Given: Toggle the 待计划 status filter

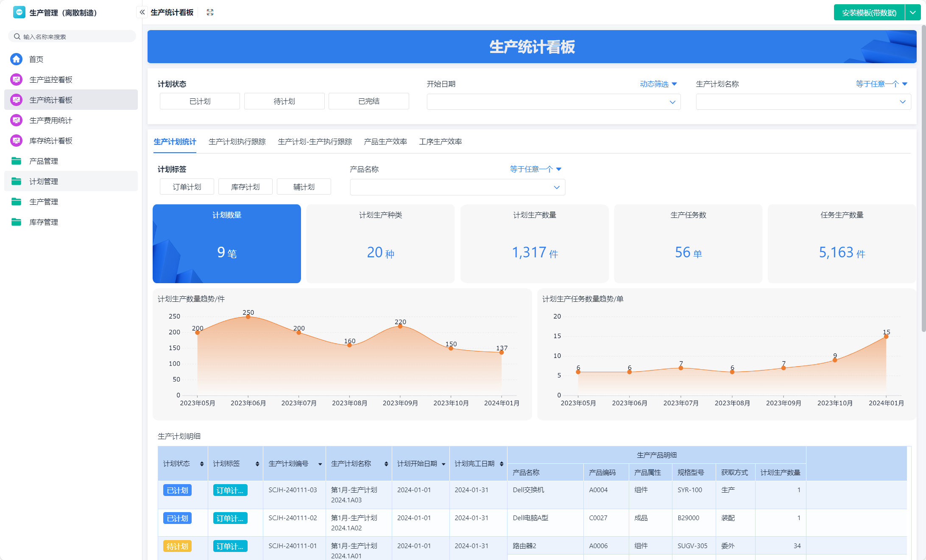Looking at the screenshot, I should click(284, 101).
